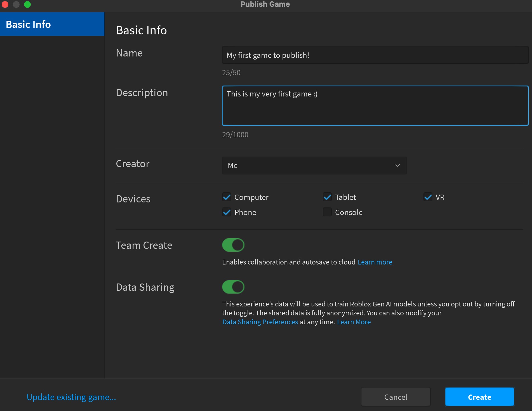Click Learn more next to Team Create

[375, 262]
